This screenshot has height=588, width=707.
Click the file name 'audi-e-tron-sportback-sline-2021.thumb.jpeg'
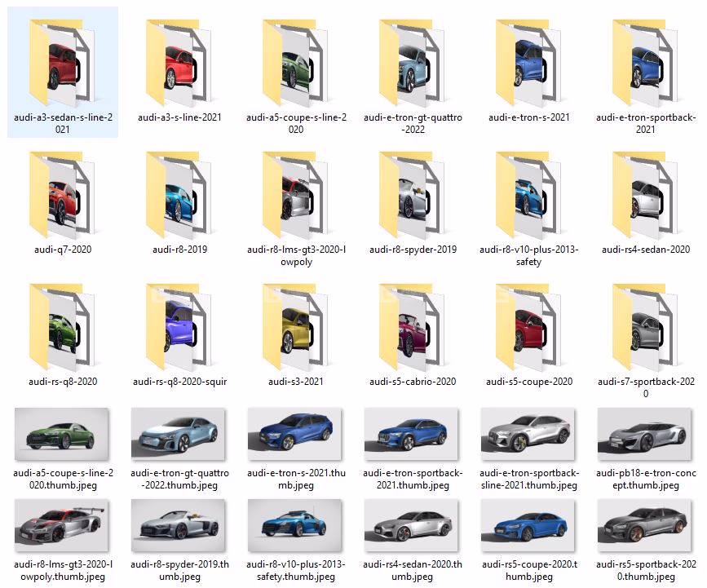(529, 479)
